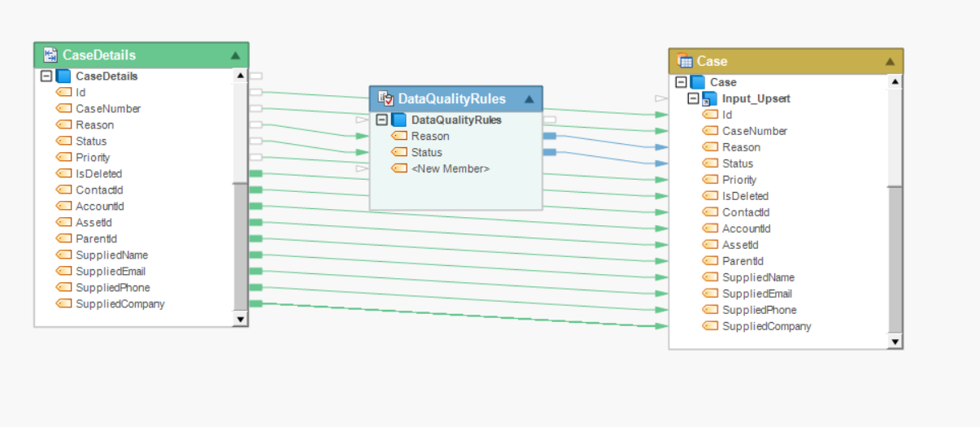
Task: Collapse the CaseDetails tree root node
Action: coord(46,76)
